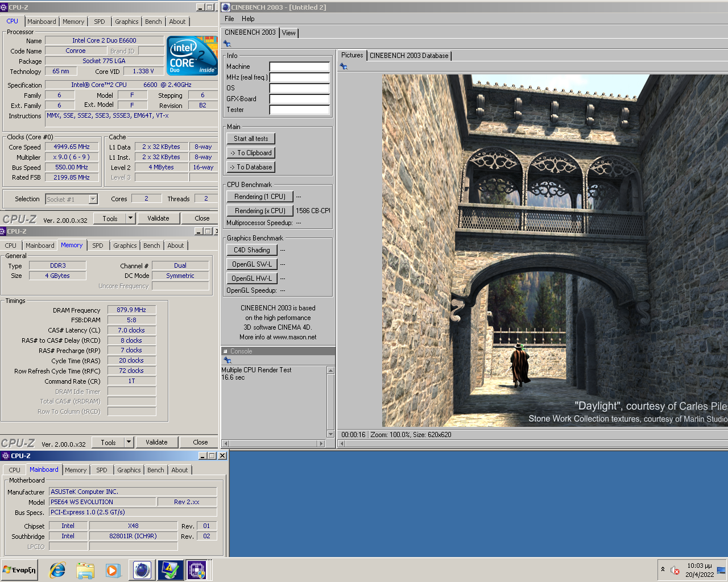The image size is (728, 582).
Task: Click the Close button in middle CPU-Z window
Action: coord(200,442)
